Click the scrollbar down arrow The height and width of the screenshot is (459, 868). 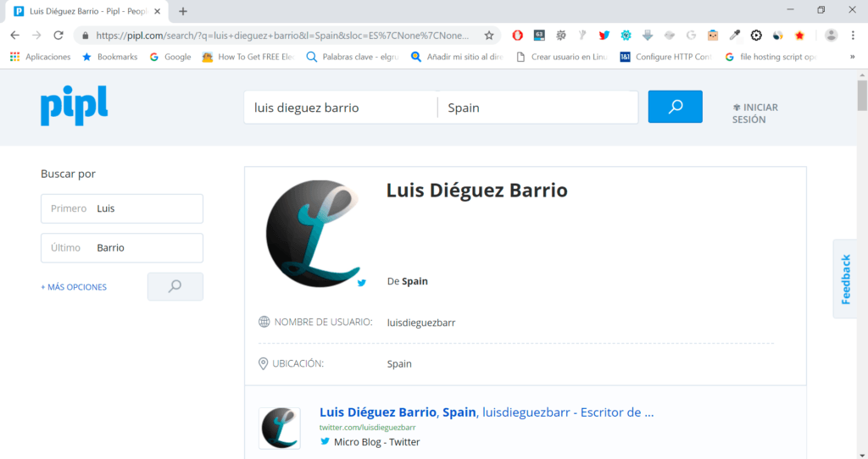pyautogui.click(x=862, y=455)
